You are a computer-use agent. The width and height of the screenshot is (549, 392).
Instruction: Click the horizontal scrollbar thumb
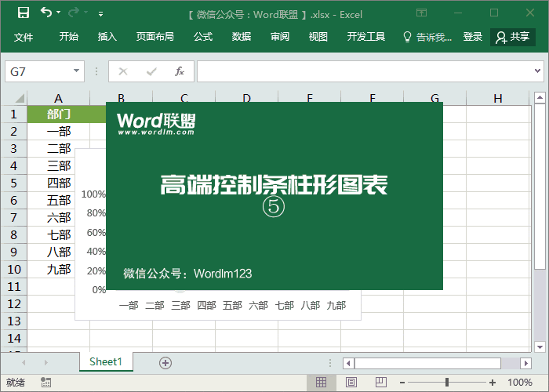tap(427, 363)
